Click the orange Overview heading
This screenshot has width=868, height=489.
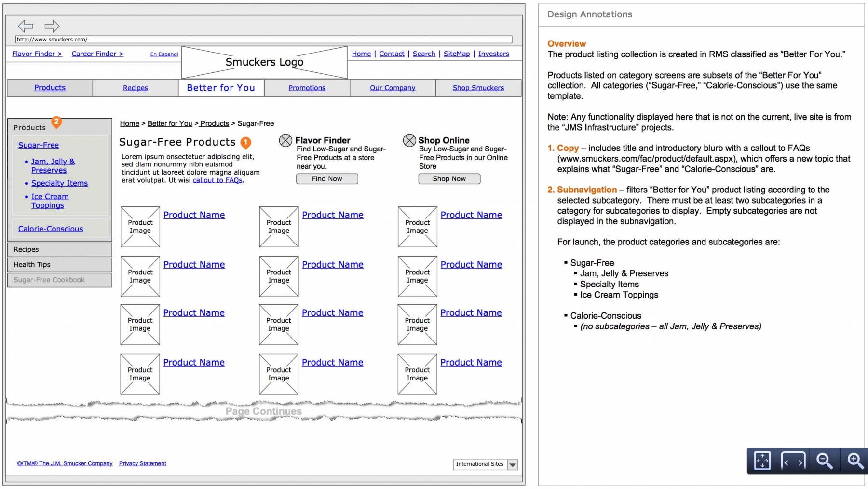coord(567,44)
